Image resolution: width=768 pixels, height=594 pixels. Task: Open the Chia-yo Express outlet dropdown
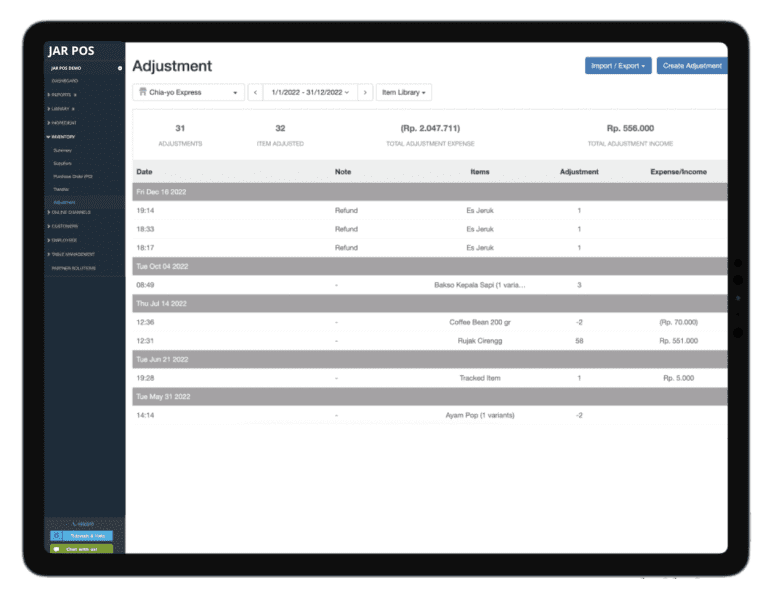pos(189,93)
